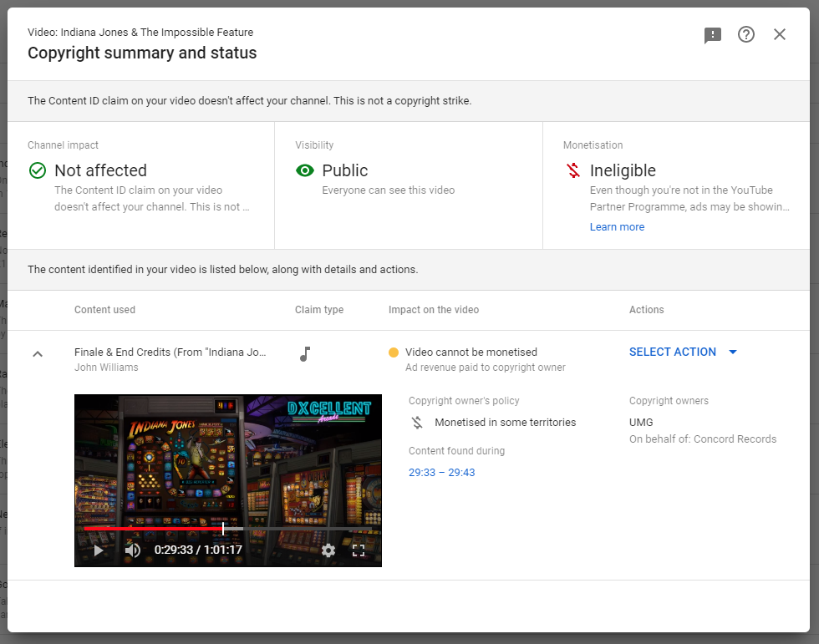This screenshot has height=644, width=819.
Task: Click the monetisation ineligible dollar icon
Action: click(x=572, y=170)
